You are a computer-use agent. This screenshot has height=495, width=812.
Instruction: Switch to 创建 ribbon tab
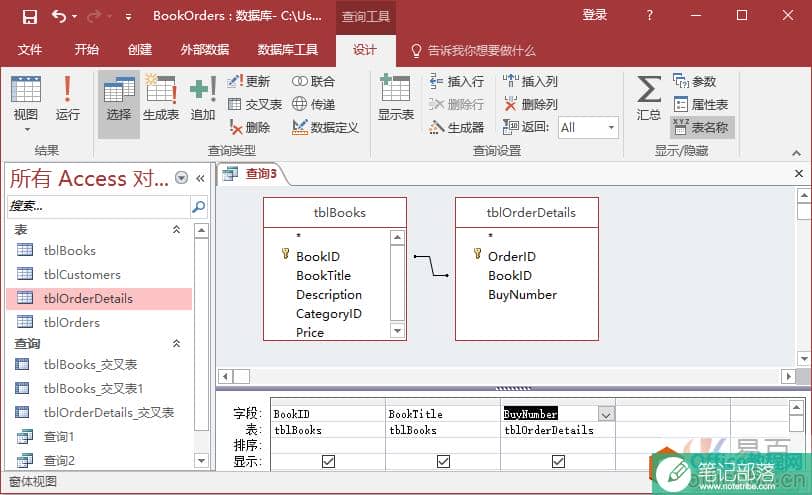click(x=140, y=50)
